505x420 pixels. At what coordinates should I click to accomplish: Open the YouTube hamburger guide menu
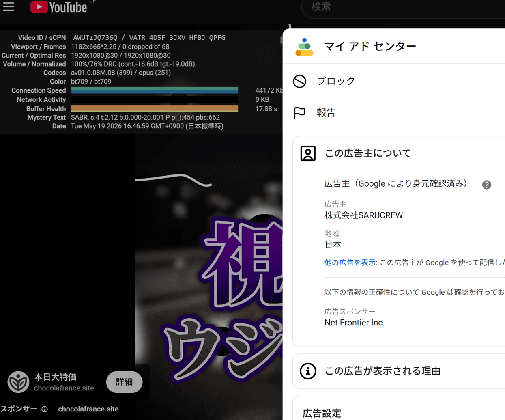(x=9, y=6)
